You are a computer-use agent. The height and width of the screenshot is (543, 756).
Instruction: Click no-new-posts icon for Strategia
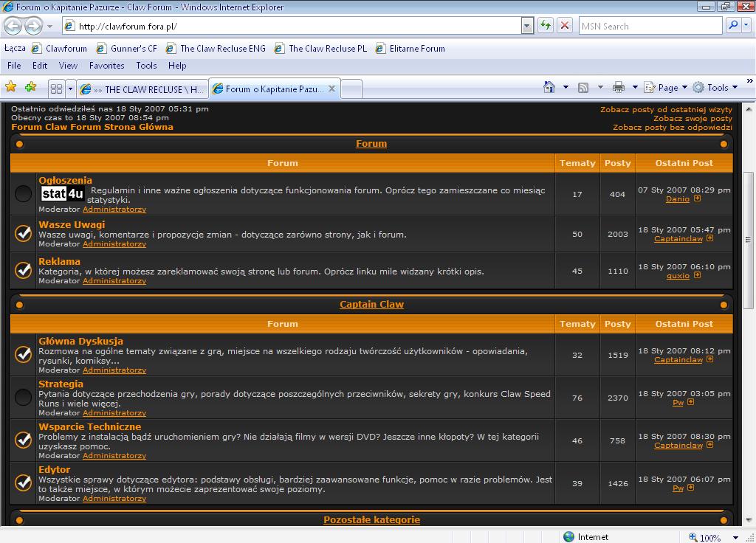(x=23, y=398)
